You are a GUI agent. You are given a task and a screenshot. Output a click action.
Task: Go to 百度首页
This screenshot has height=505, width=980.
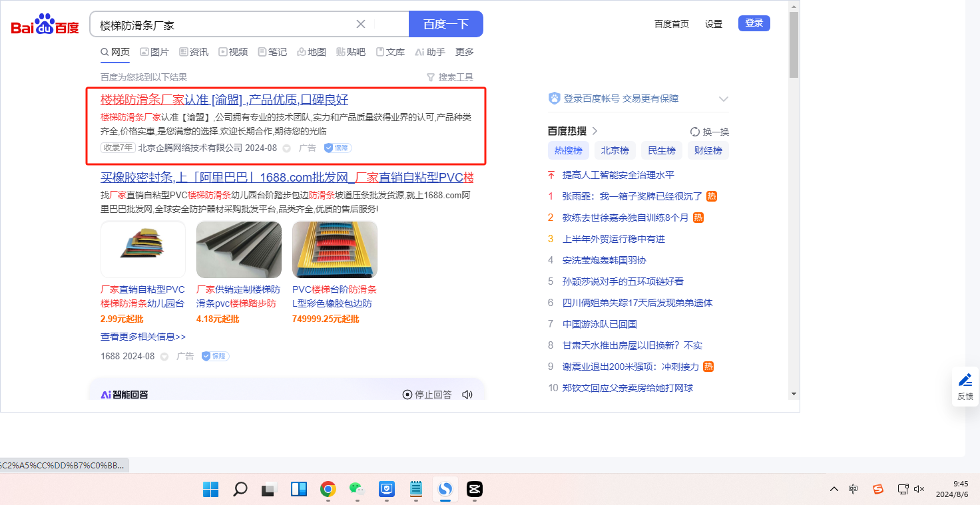672,24
